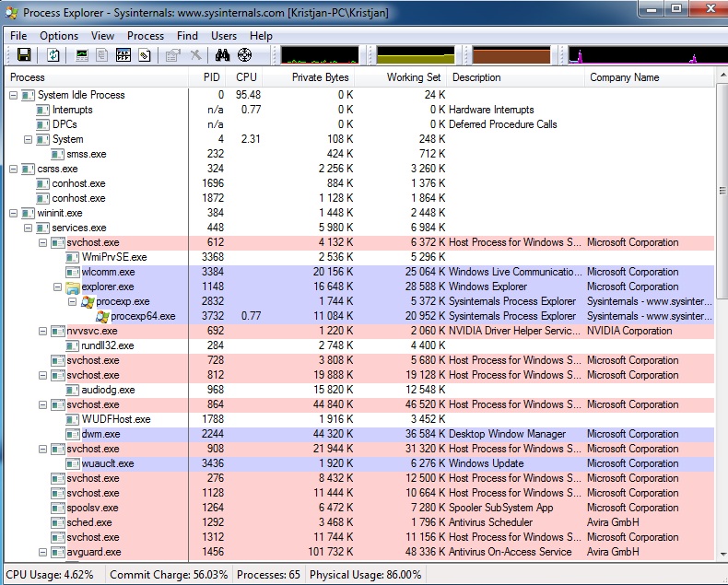Viewport: 728px width, 585px height.
Task: Toggle the Show Process Tree toolbar icon
Action: point(101,55)
